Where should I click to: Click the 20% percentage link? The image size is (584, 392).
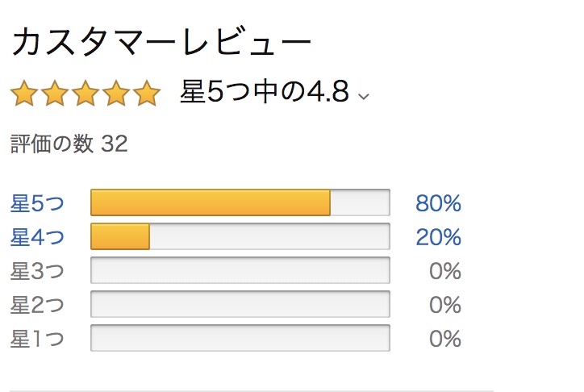pyautogui.click(x=438, y=237)
